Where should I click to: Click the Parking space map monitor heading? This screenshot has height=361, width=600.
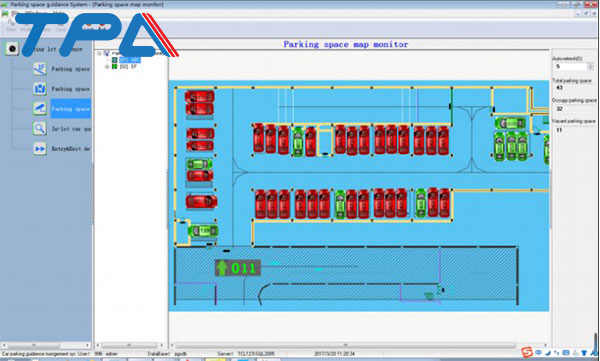point(346,44)
